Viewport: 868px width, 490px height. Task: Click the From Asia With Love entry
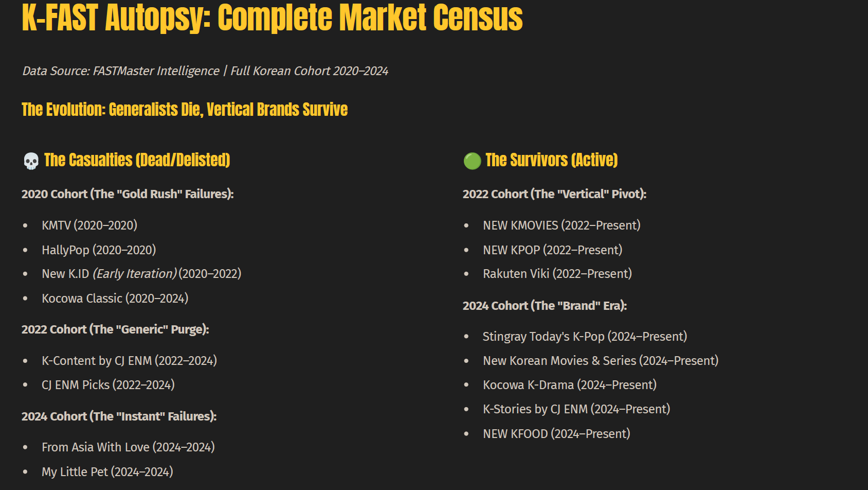click(x=128, y=447)
